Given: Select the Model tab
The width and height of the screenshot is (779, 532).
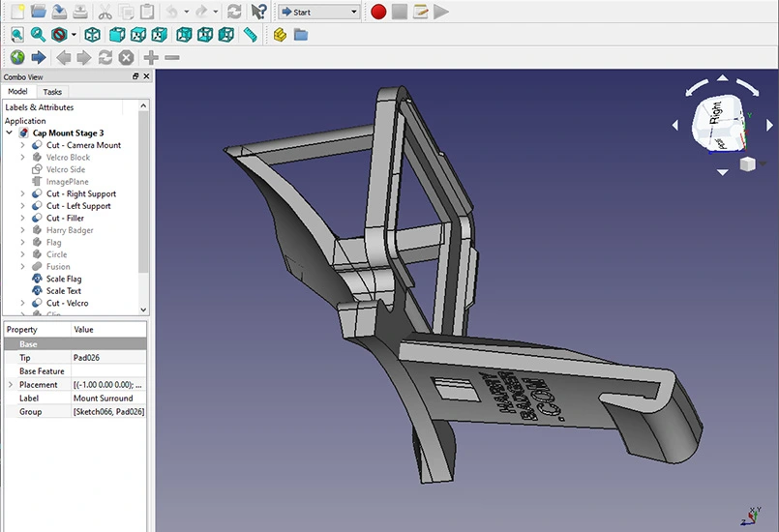Looking at the screenshot, I should [x=17, y=92].
